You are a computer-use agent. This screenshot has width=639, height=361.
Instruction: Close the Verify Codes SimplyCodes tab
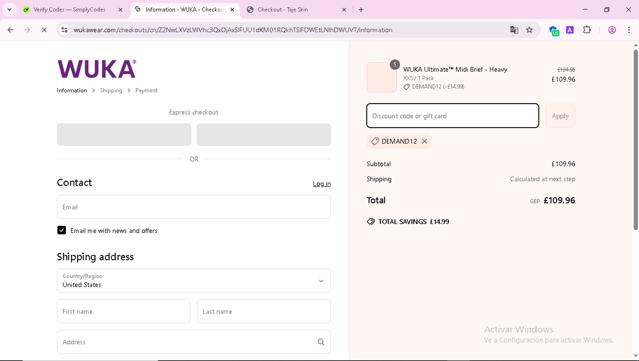point(120,9)
